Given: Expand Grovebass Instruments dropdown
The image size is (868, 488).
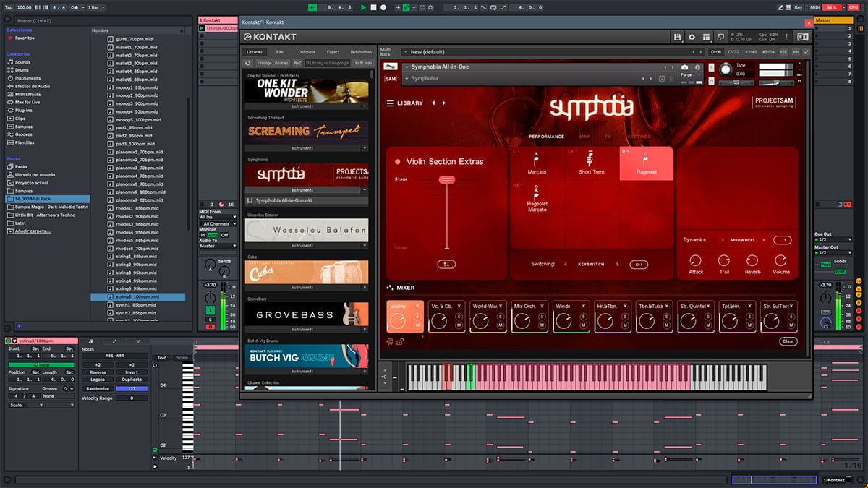Looking at the screenshot, I should [x=365, y=330].
